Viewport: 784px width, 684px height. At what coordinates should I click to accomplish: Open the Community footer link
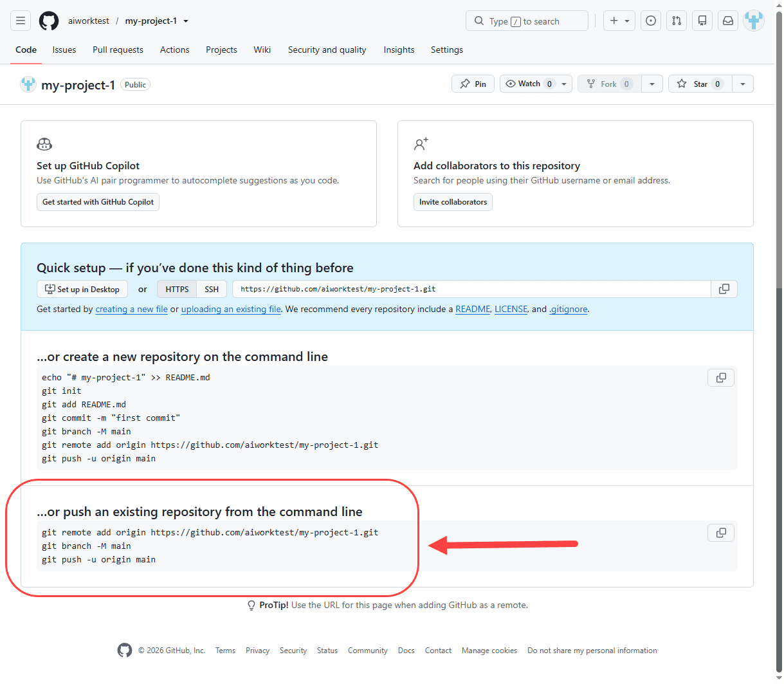point(368,651)
